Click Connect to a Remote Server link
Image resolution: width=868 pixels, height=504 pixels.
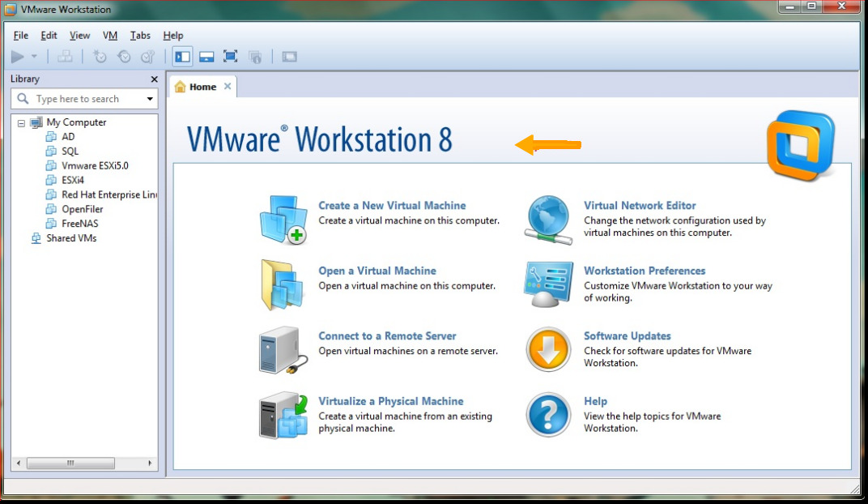click(x=387, y=336)
